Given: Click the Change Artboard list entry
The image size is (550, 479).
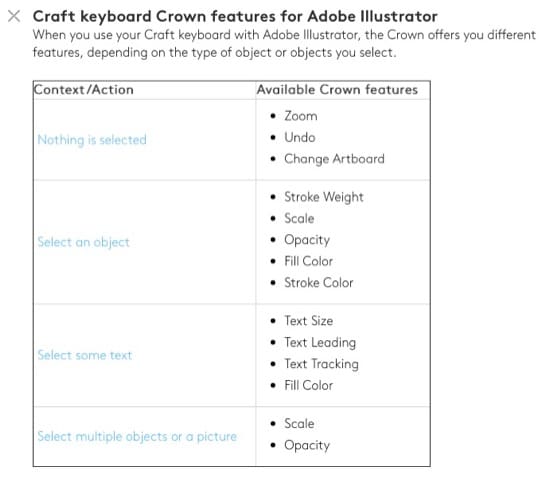Looking at the screenshot, I should pyautogui.click(x=334, y=159).
